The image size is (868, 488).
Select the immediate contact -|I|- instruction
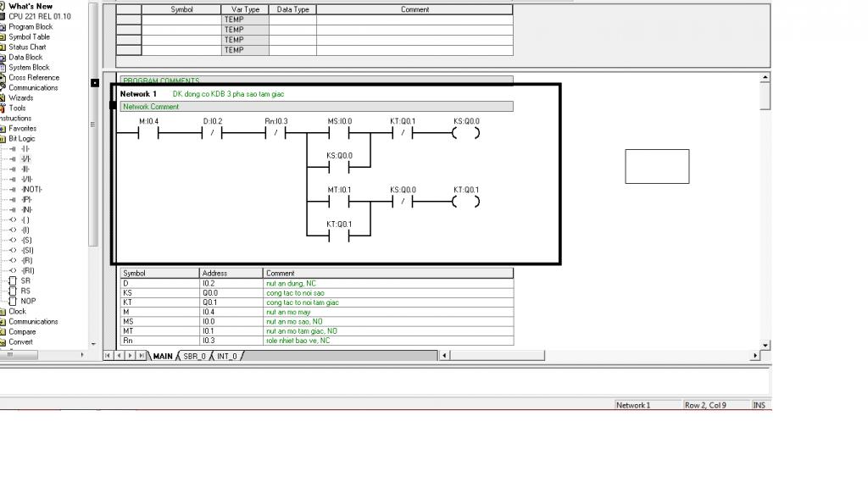click(25, 169)
